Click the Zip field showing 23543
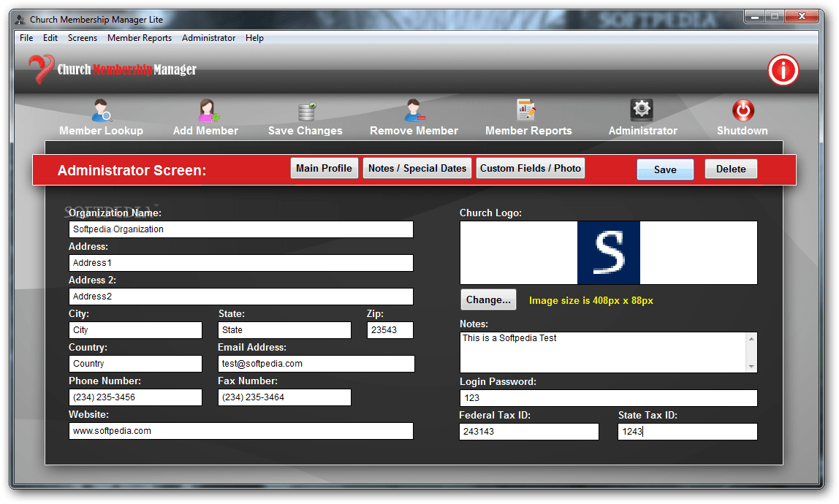Screen dimensions: 839x504 point(390,330)
